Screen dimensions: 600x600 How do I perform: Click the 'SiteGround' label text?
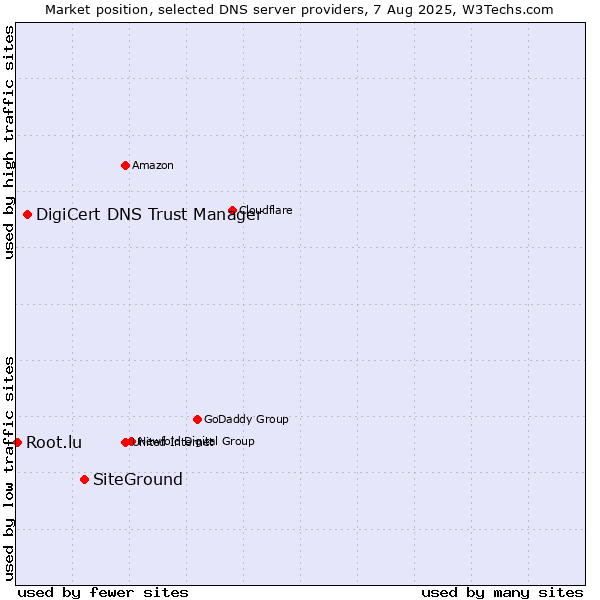coord(138,479)
